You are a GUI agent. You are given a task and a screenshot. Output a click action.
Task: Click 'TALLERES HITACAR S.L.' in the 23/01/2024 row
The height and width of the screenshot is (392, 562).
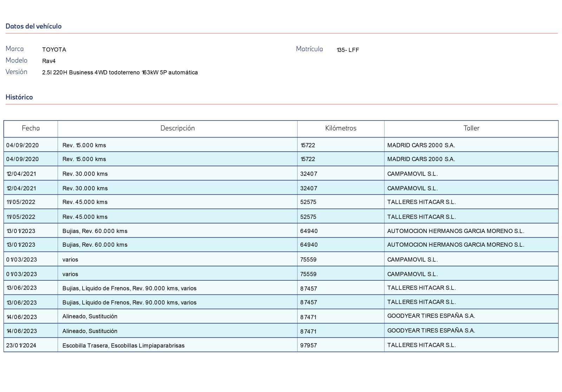coord(421,345)
